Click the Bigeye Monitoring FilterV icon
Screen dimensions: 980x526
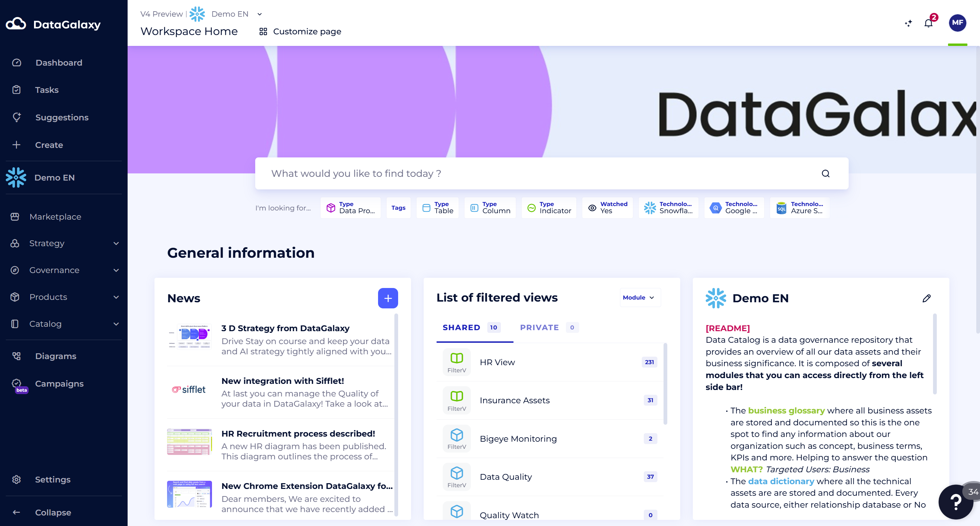coord(457,439)
